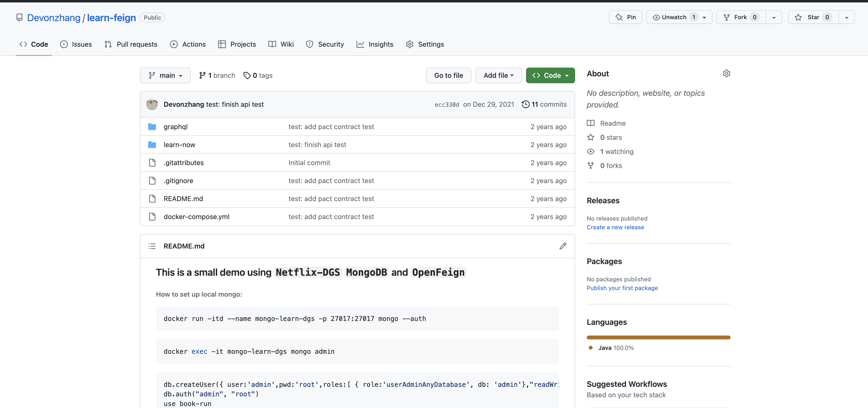Open the docker-compose.yml file

point(196,217)
